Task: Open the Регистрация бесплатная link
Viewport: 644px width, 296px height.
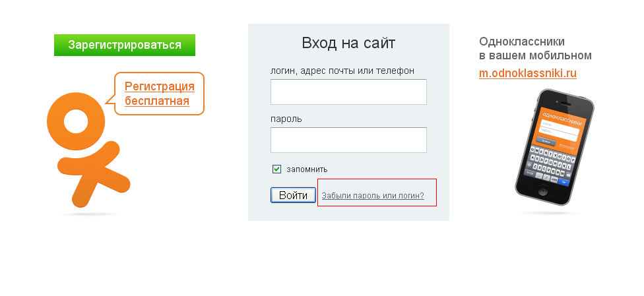Action: [160, 94]
